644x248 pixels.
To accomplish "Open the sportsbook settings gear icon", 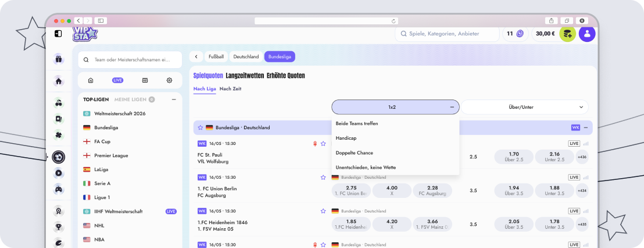I will click(169, 80).
